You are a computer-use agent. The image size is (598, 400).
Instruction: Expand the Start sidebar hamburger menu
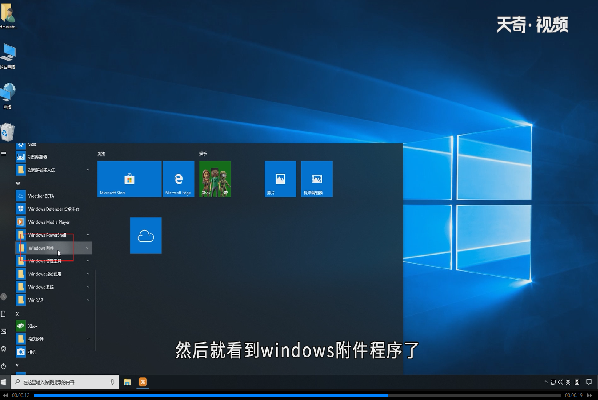point(3,153)
